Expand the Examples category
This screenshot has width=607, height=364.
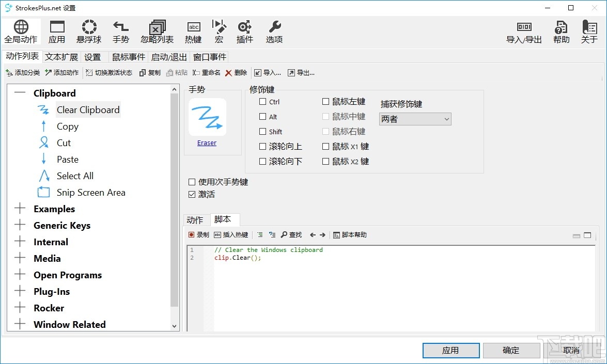20,209
